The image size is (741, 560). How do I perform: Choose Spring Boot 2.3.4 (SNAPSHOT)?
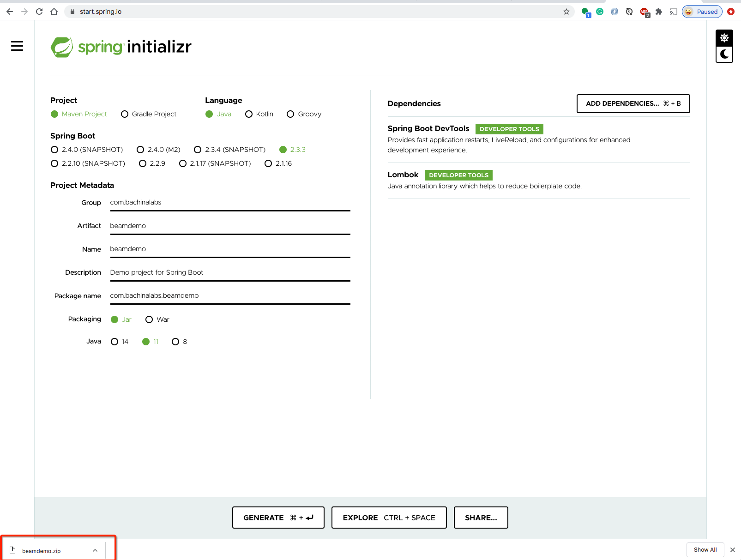tap(230, 150)
